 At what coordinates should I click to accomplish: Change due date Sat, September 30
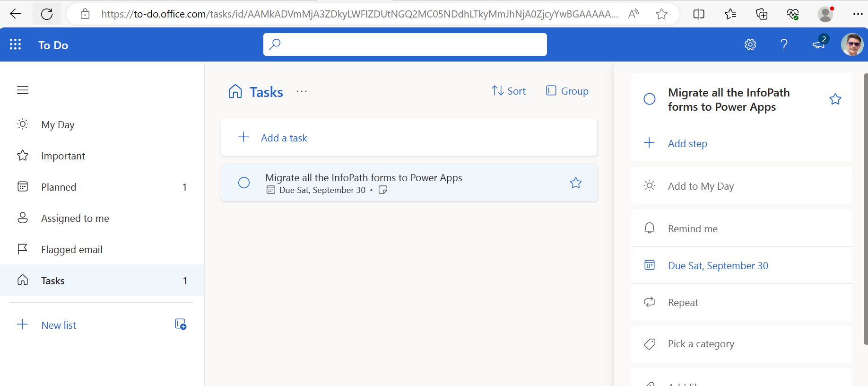742,265
